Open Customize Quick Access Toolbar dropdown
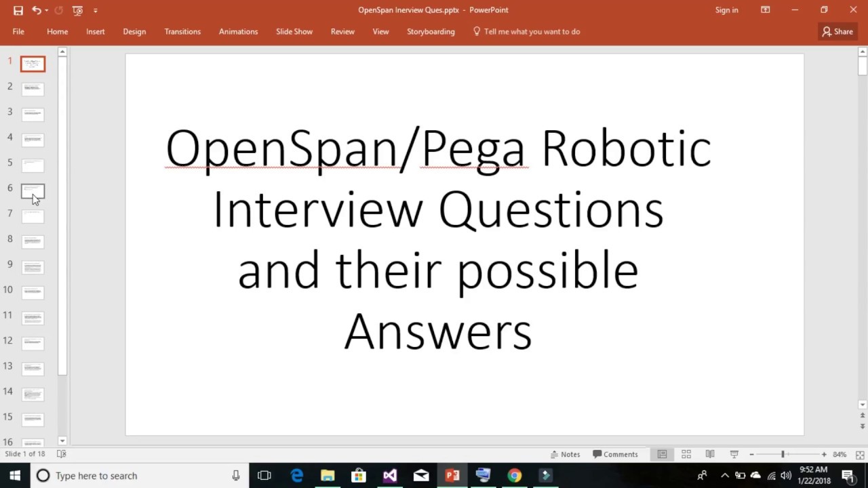The width and height of the screenshot is (868, 488). [x=95, y=10]
